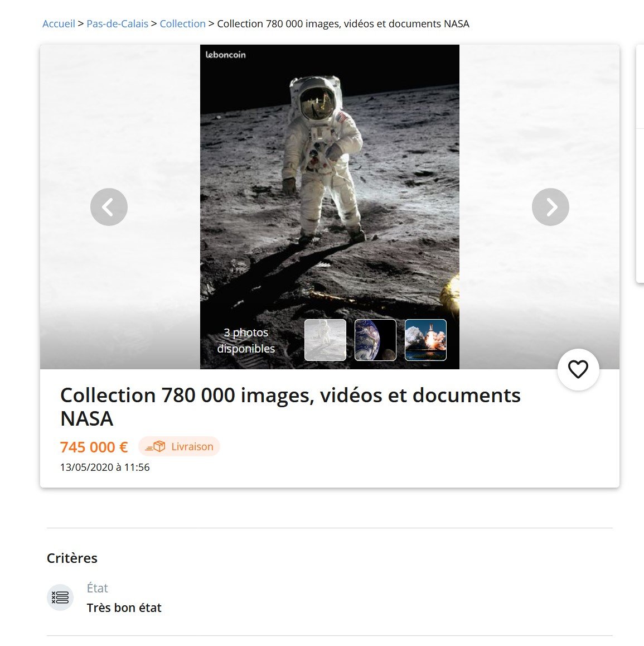Click the 'Très bon état' value

[124, 608]
